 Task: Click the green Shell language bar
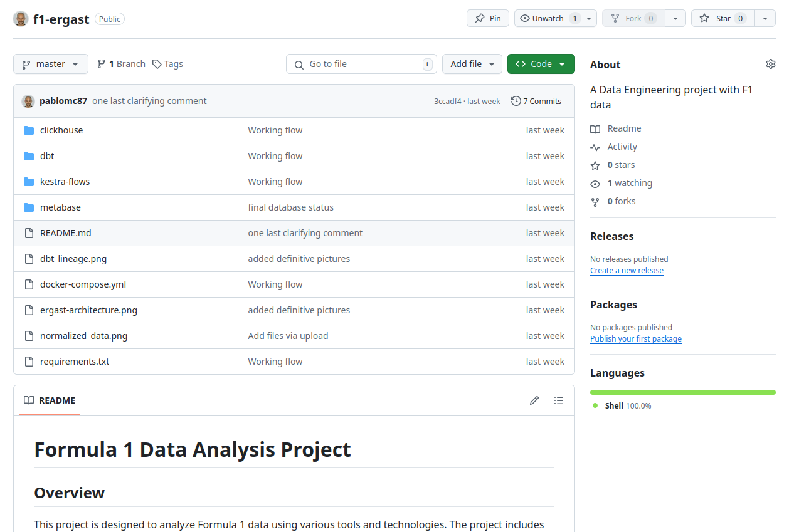[x=683, y=392]
